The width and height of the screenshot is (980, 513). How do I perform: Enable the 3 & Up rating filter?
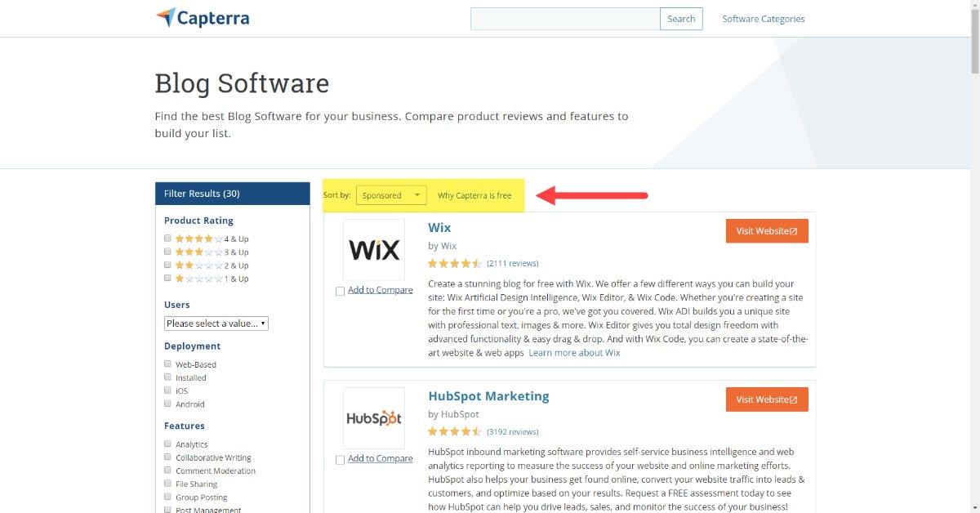point(167,252)
